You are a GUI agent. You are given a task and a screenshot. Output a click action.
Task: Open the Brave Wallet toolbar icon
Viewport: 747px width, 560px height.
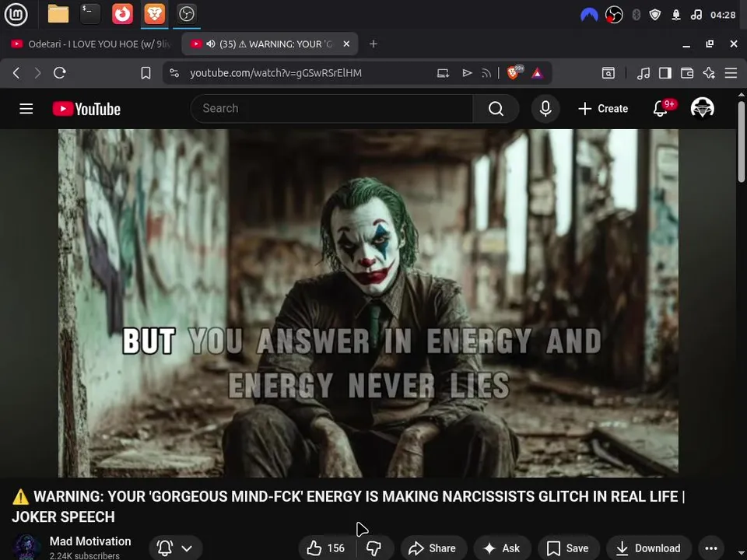[687, 73]
